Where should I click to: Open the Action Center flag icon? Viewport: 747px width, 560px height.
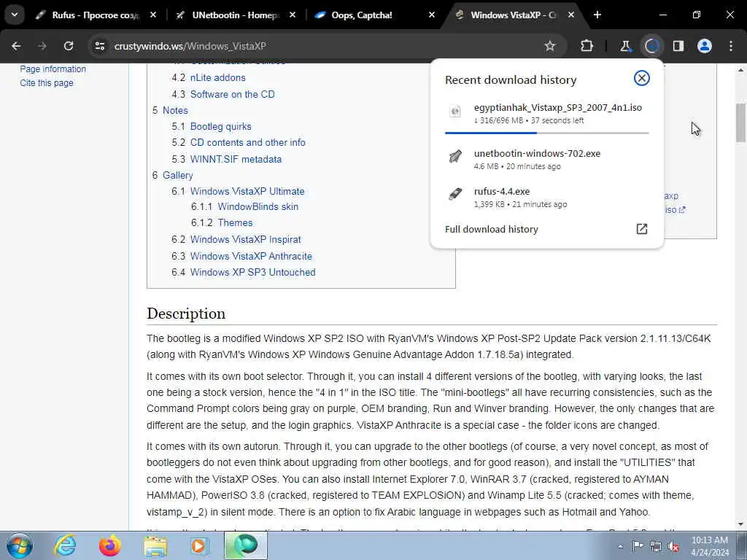(x=638, y=546)
